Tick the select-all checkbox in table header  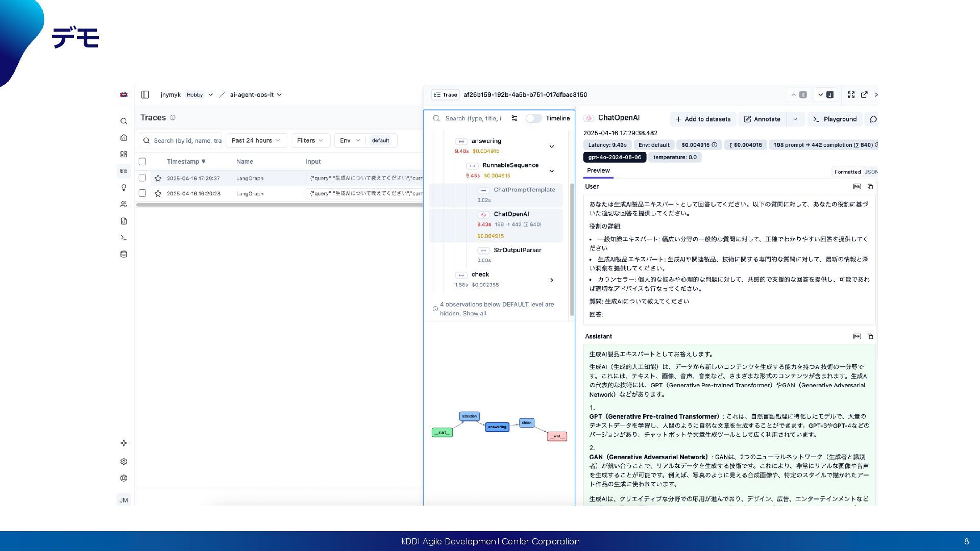click(142, 162)
